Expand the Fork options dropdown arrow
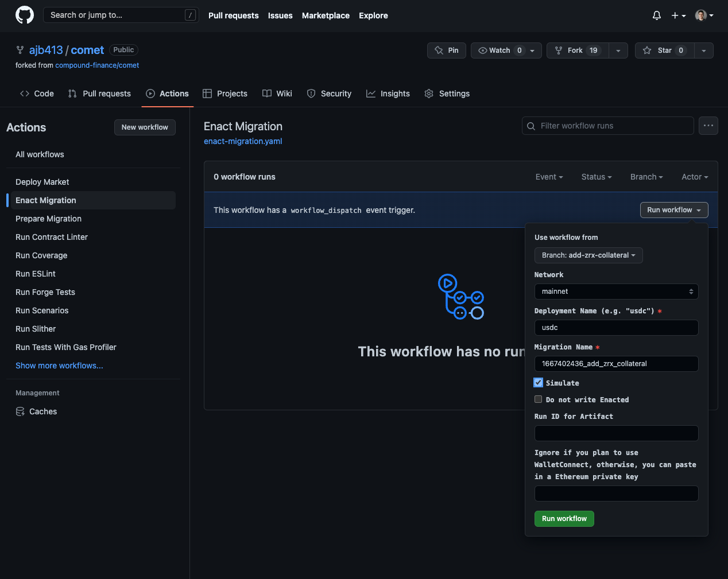Viewport: 728px width, 579px height. [618, 50]
